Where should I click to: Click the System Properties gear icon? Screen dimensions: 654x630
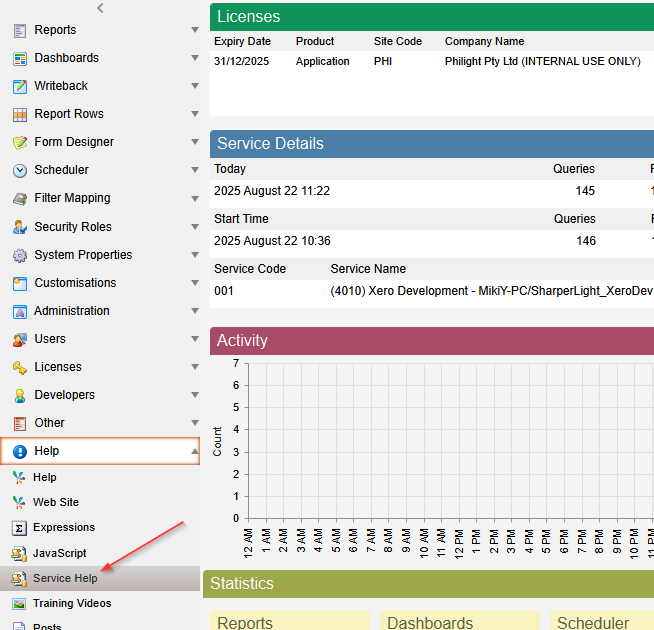[20, 255]
